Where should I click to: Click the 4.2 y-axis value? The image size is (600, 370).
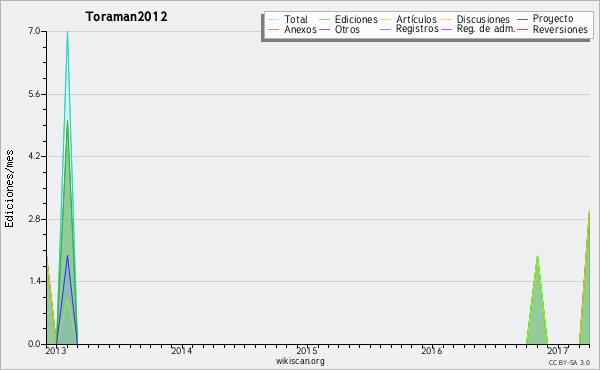[34, 156]
